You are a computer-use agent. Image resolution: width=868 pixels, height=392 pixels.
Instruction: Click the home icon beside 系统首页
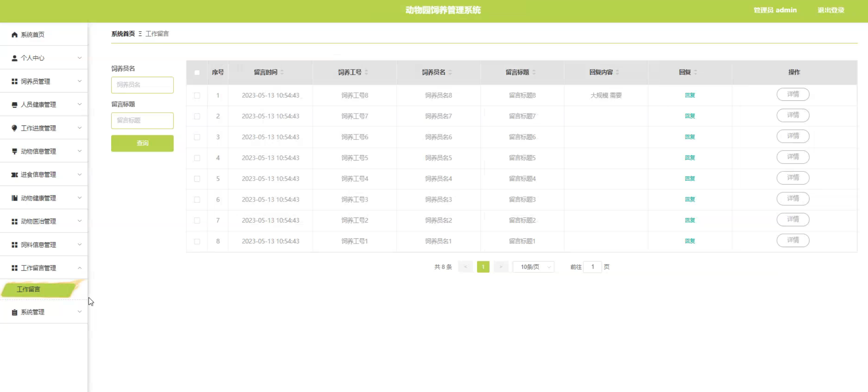tap(14, 34)
